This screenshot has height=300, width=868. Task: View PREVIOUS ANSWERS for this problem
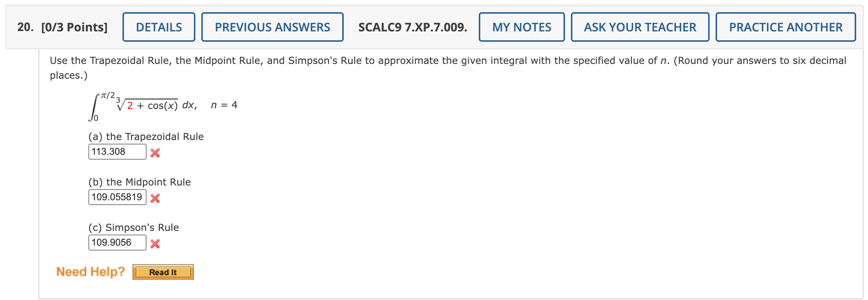272,27
